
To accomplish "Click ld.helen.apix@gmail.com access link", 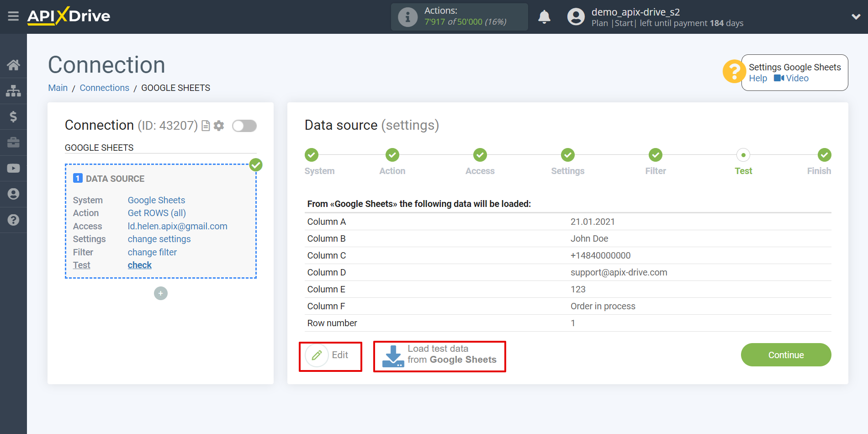I will (x=177, y=226).
